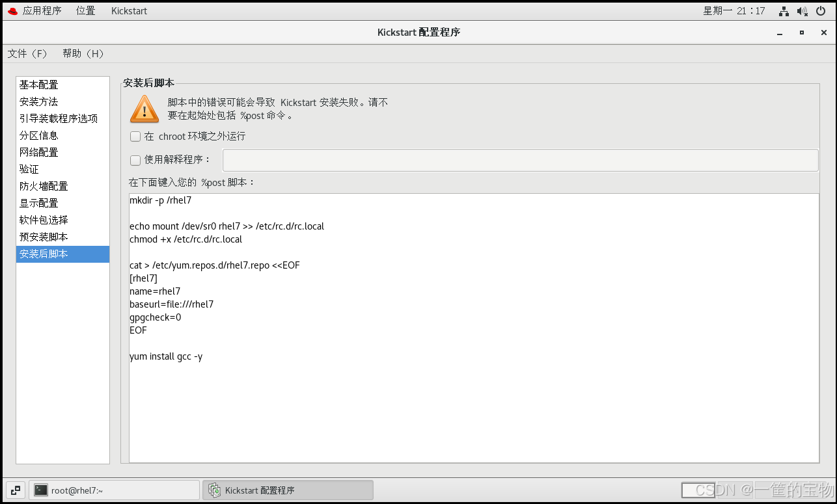Screen dimensions: 837x504
Task: Open the 帮助(H) menu
Action: tap(83, 54)
